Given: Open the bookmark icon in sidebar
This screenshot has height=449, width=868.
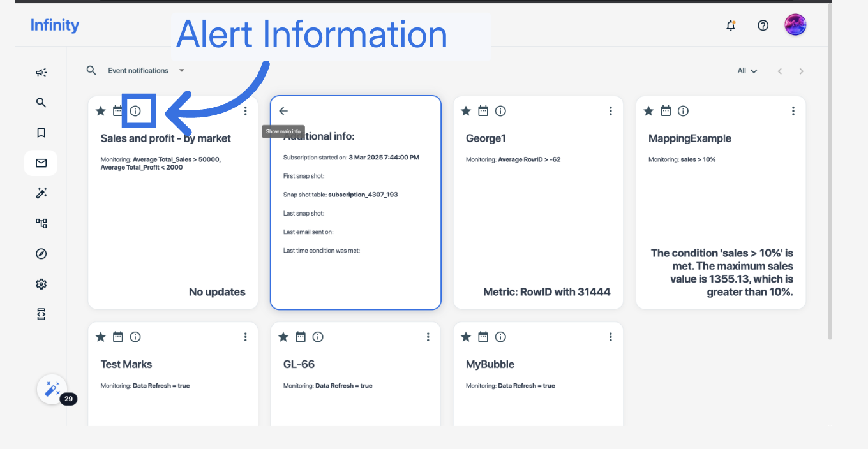Looking at the screenshot, I should coord(41,133).
